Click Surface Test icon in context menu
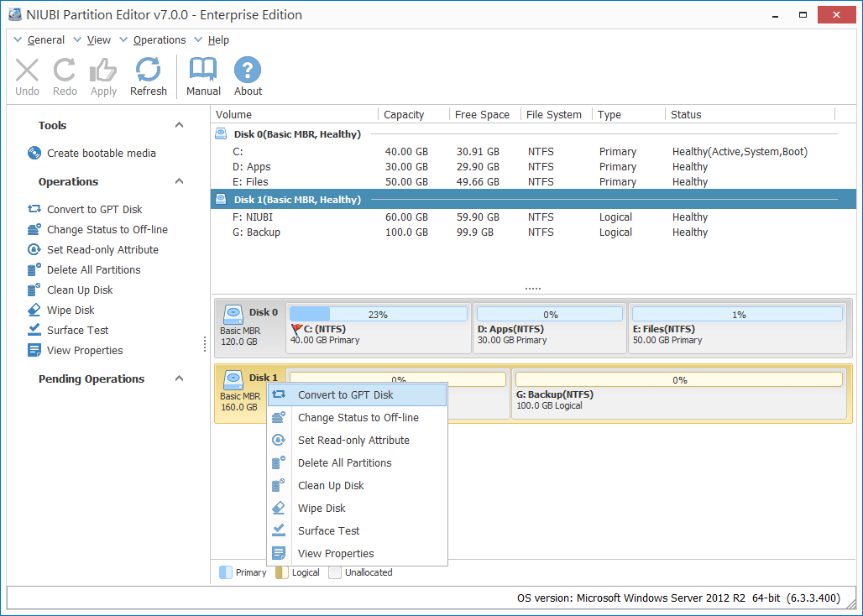 point(279,530)
